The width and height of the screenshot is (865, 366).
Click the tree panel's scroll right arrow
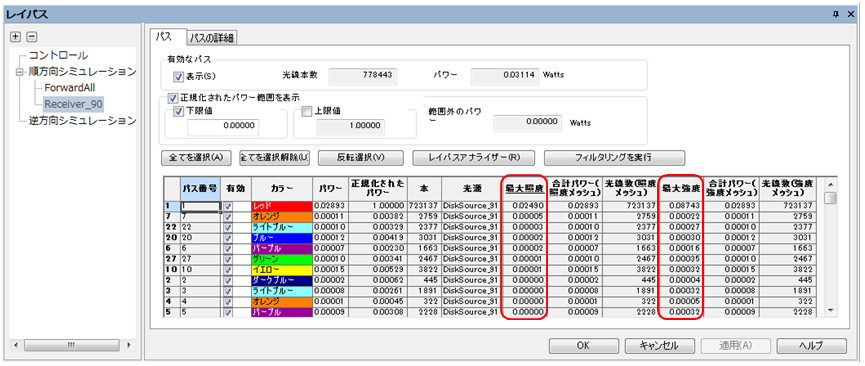pyautogui.click(x=129, y=345)
